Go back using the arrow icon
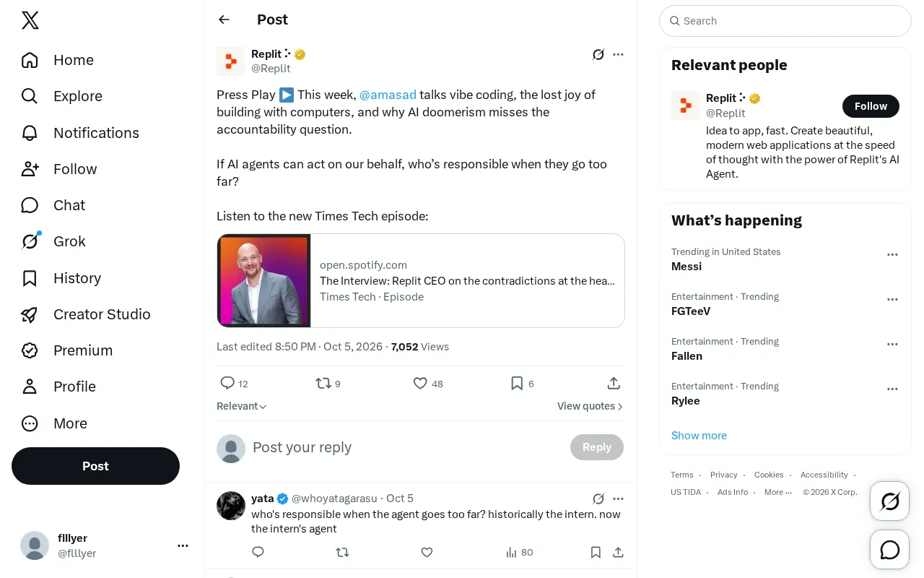 click(224, 20)
